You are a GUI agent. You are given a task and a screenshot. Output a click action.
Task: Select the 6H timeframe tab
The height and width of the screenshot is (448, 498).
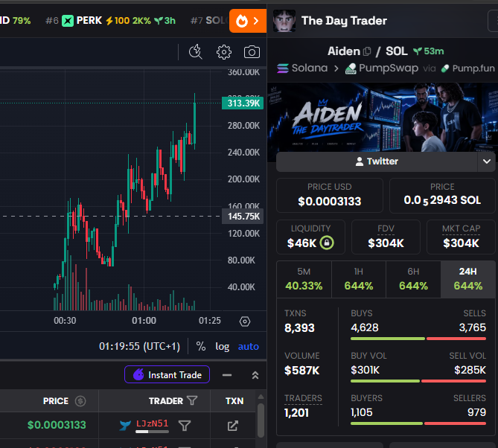(413, 279)
